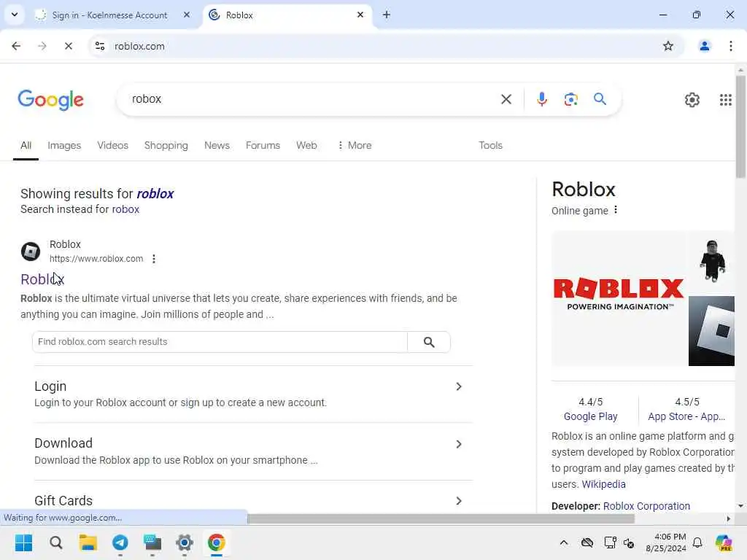This screenshot has height=560, width=747.
Task: Open the Roblox character image thumbnail
Action: point(712,262)
